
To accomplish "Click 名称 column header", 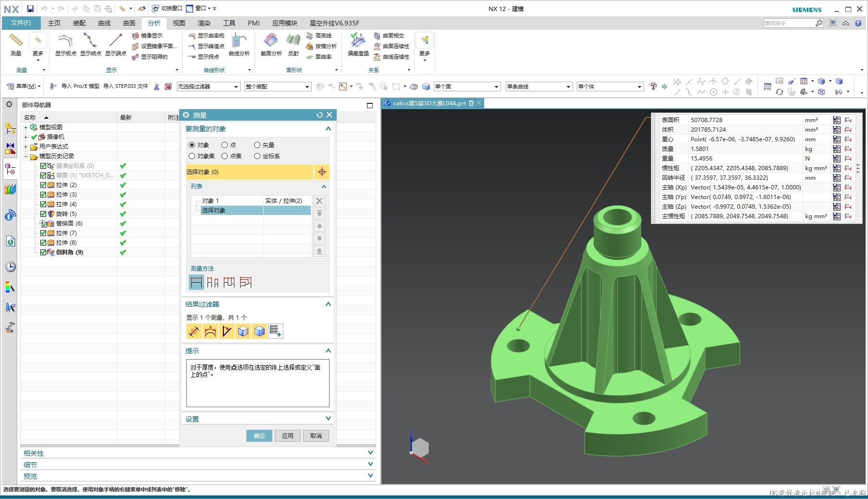I will pos(69,117).
